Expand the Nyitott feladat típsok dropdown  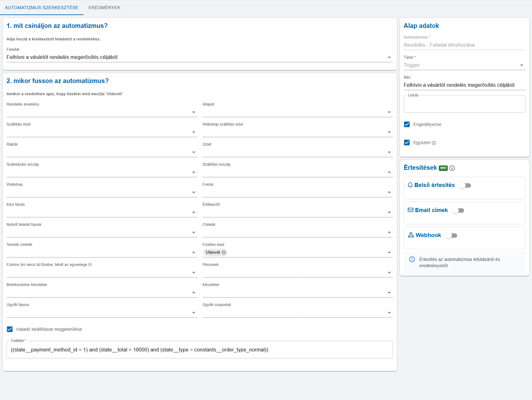[x=102, y=232]
